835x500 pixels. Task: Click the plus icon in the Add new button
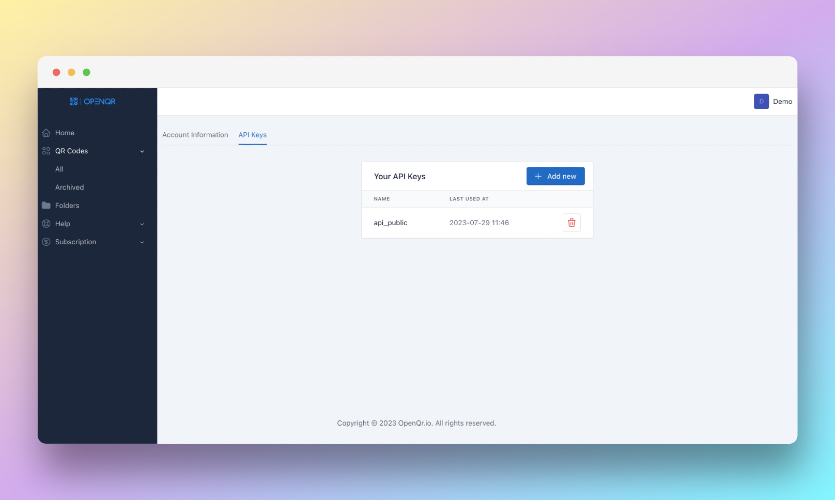[538, 176]
